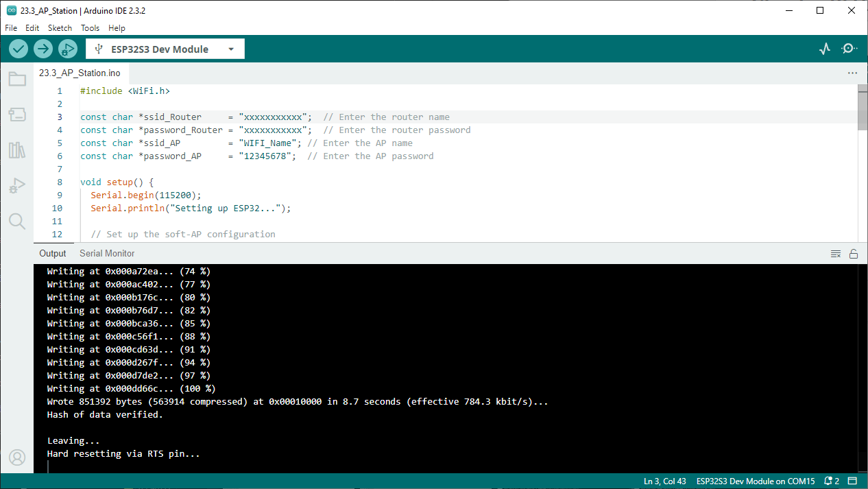Clear the output with the lines icon

[x=836, y=254]
